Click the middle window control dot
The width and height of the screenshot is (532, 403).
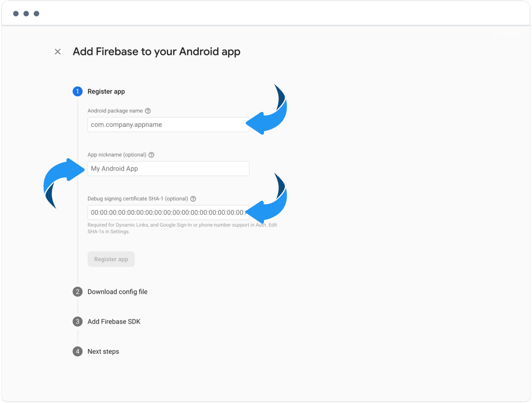tap(26, 14)
